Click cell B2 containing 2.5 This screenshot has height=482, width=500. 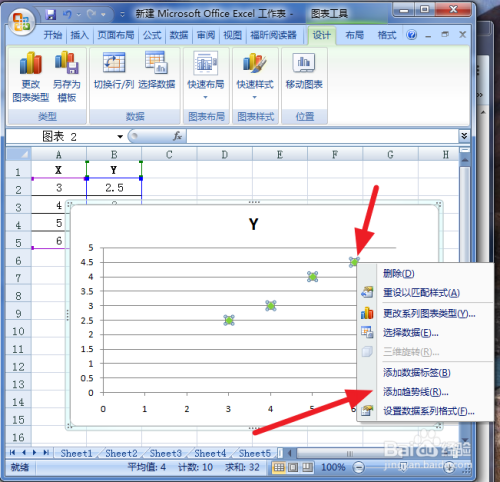[x=114, y=188]
